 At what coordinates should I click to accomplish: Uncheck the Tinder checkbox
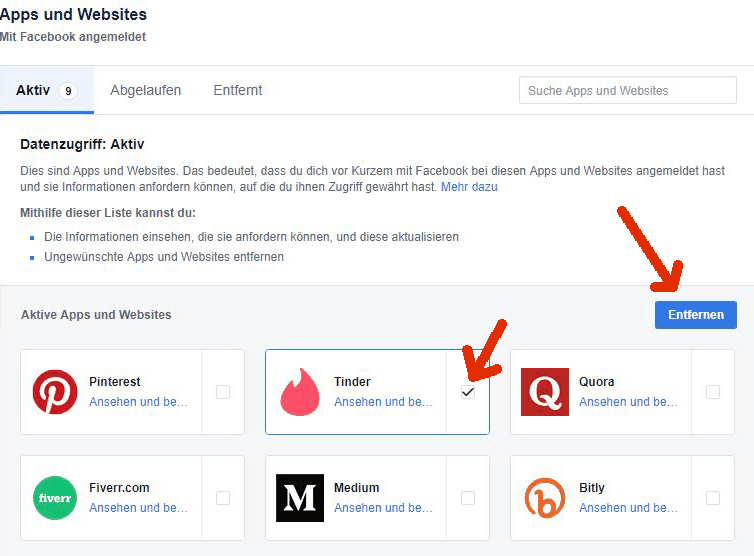(468, 392)
